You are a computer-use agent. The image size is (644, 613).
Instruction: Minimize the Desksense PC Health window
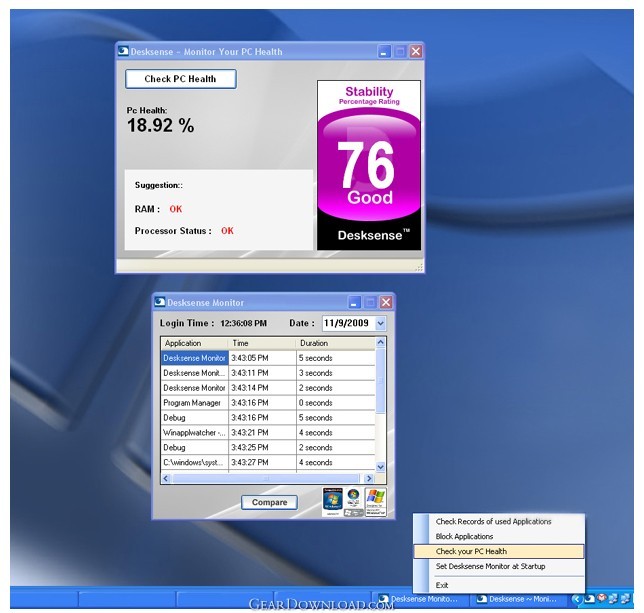pyautogui.click(x=384, y=52)
